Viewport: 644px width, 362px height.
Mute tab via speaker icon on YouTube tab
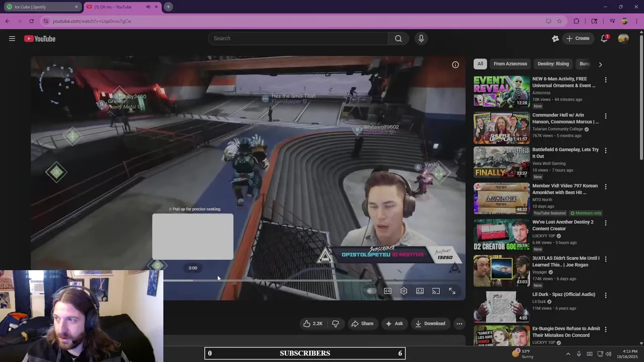tap(148, 7)
